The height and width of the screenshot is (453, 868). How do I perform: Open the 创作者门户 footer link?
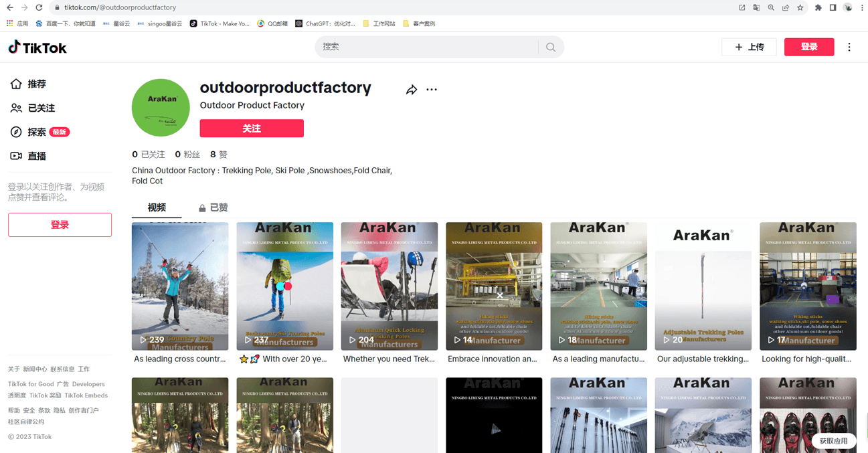point(83,410)
